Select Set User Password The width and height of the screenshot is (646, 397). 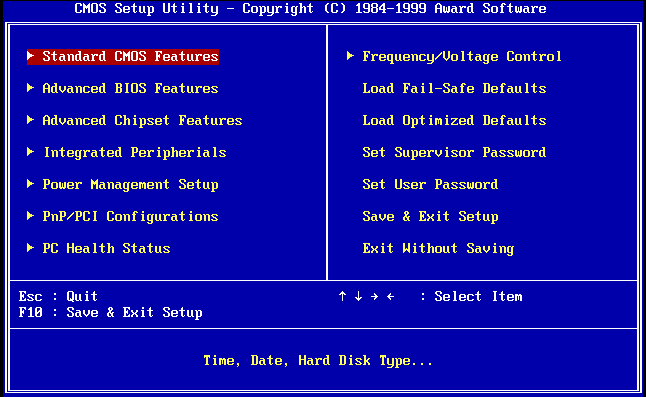430,184
